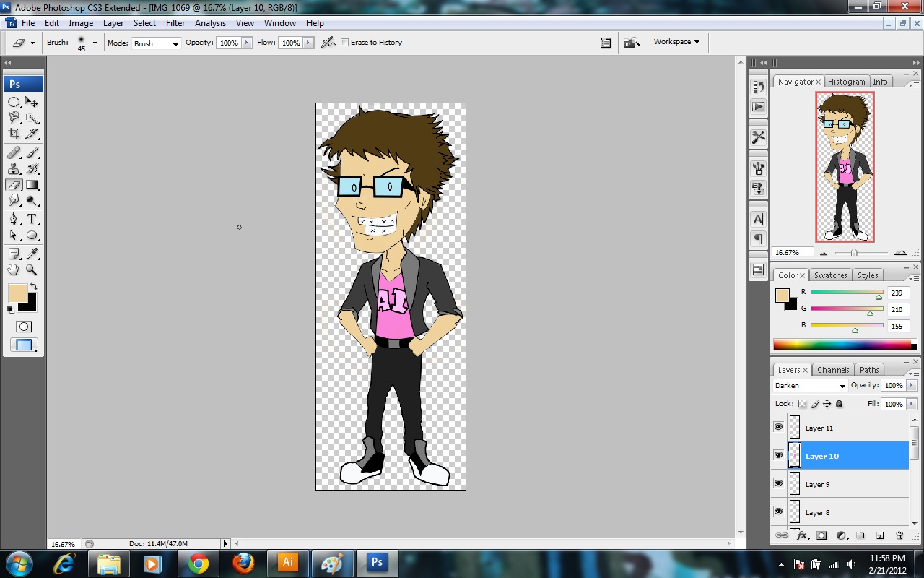Hide Layer 10 with its eye icon
The image size is (924, 578).
coord(778,455)
